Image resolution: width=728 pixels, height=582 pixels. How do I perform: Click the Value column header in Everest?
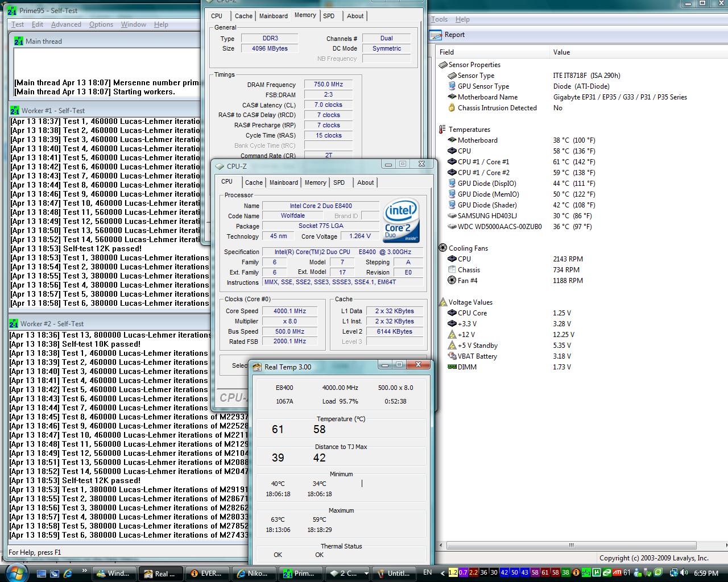[x=639, y=52]
